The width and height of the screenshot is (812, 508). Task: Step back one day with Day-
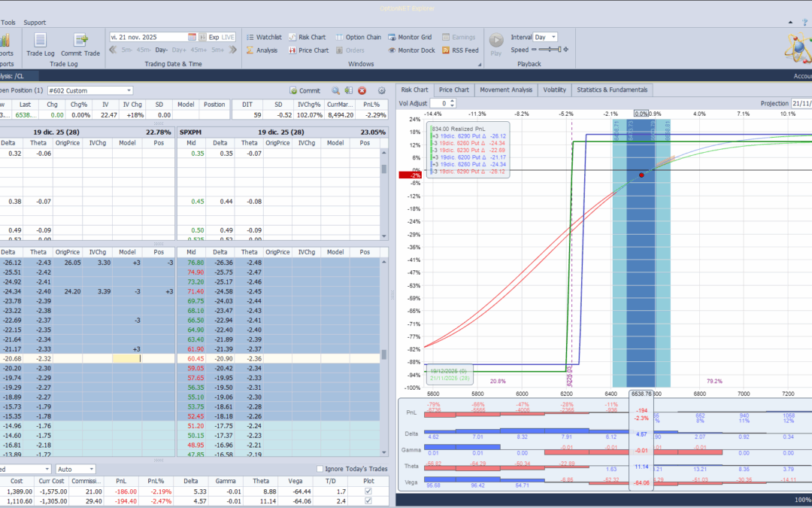point(161,50)
